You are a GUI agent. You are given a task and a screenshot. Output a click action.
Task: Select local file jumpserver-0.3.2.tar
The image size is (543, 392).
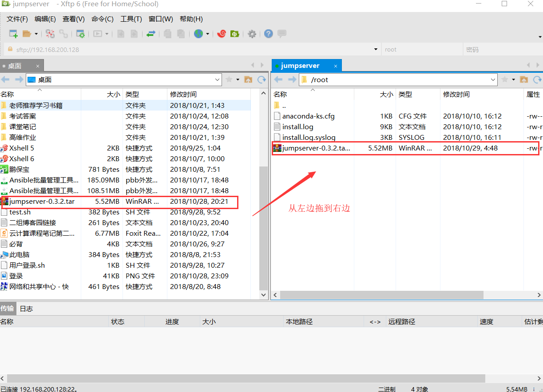tap(125, 201)
